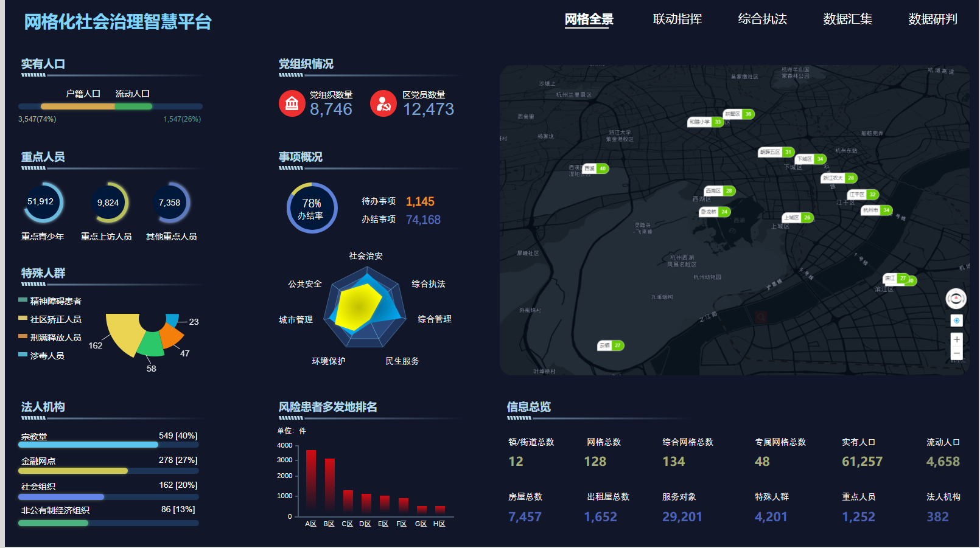The image size is (980, 548).
Task: Click the 社会治安 radar axis label
Action: click(366, 256)
